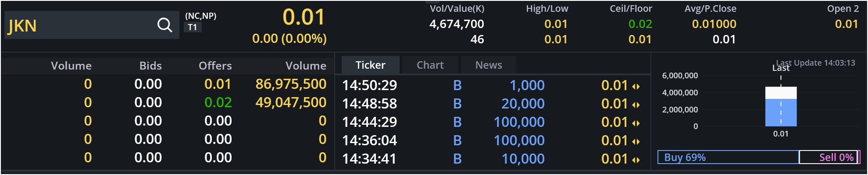Click the Buy 69% bar

coord(728,157)
